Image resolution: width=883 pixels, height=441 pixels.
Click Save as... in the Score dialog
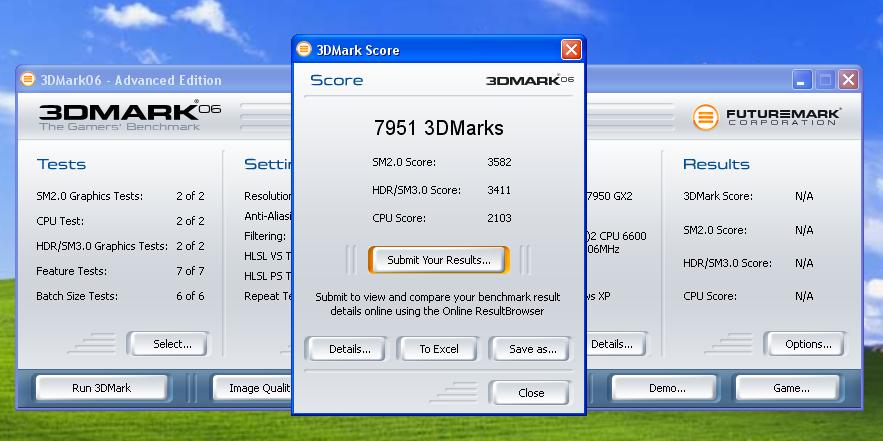tap(529, 349)
